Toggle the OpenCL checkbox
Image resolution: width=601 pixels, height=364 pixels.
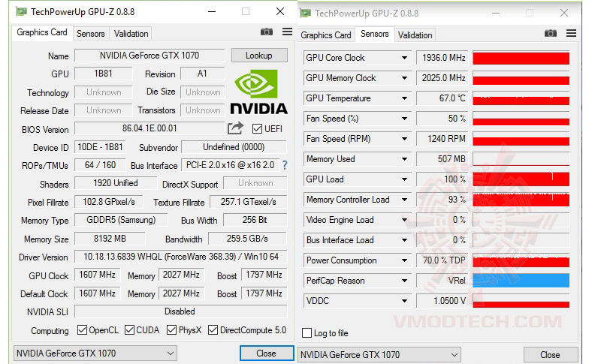(82, 330)
